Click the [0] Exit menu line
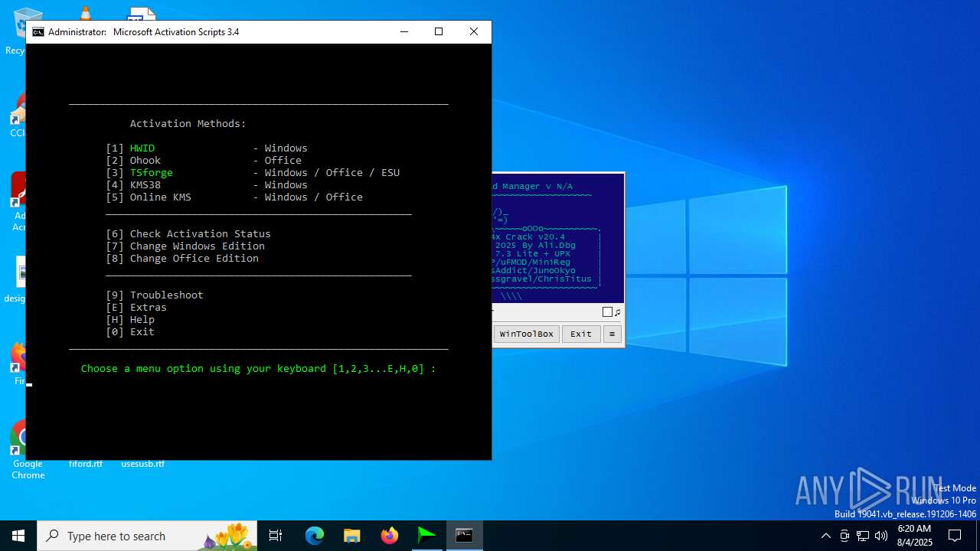The height and width of the screenshot is (551, 980). (x=130, y=332)
